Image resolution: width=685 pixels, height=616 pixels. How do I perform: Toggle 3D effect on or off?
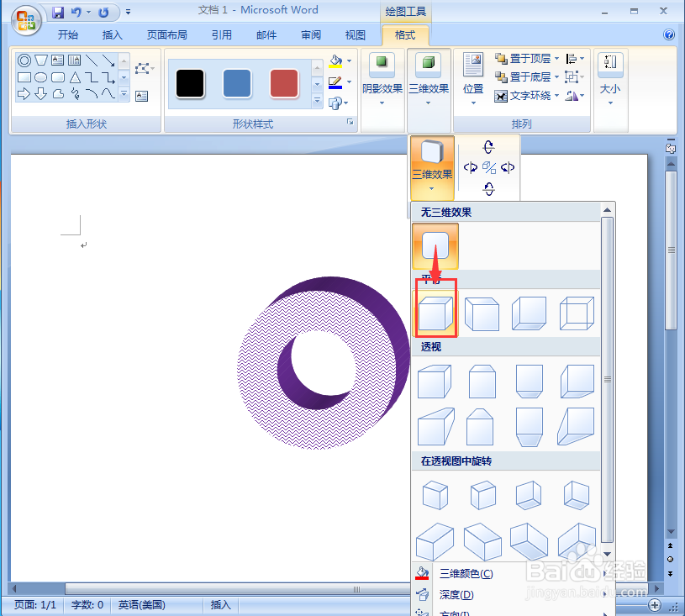click(x=489, y=167)
